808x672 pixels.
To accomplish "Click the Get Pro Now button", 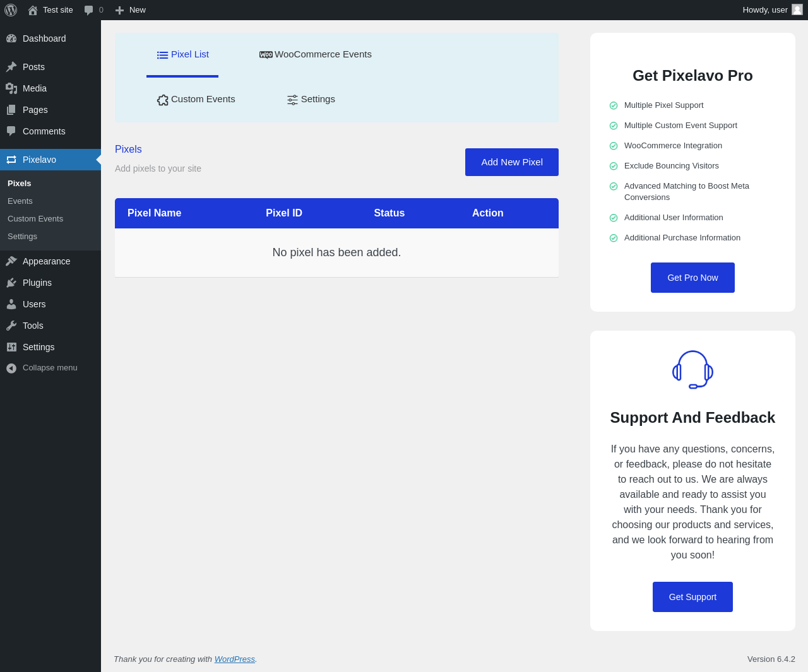I will [x=692, y=278].
